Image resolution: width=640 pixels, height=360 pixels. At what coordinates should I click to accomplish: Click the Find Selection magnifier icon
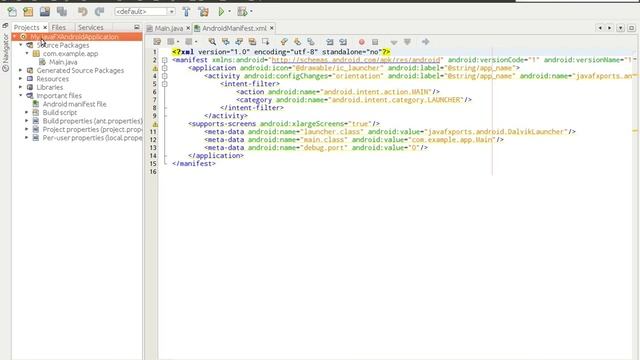[212, 42]
